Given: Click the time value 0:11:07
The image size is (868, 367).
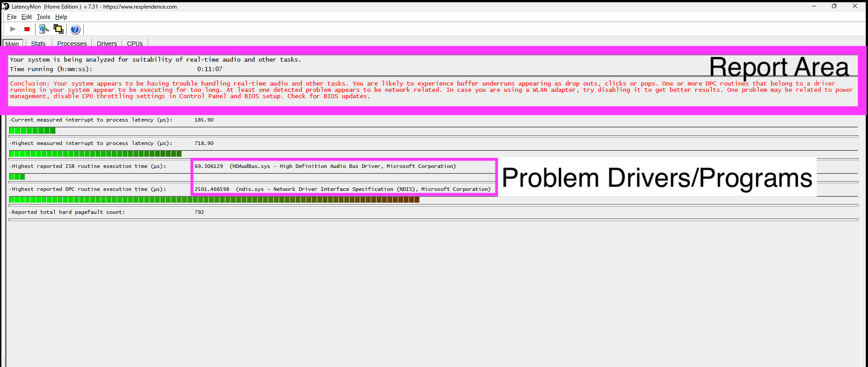Looking at the screenshot, I should (210, 69).
